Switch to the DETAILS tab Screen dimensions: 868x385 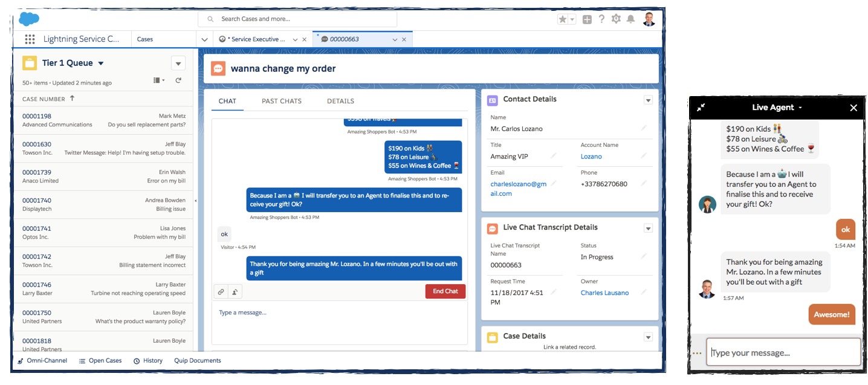[x=340, y=101]
